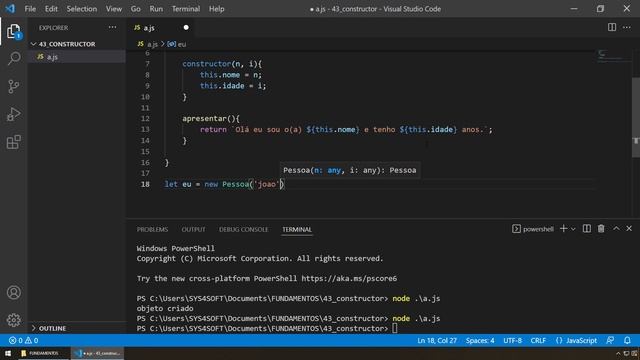Image resolution: width=640 pixels, height=360 pixels.
Task: Click VS Code taskbar button
Action: click(x=98, y=353)
